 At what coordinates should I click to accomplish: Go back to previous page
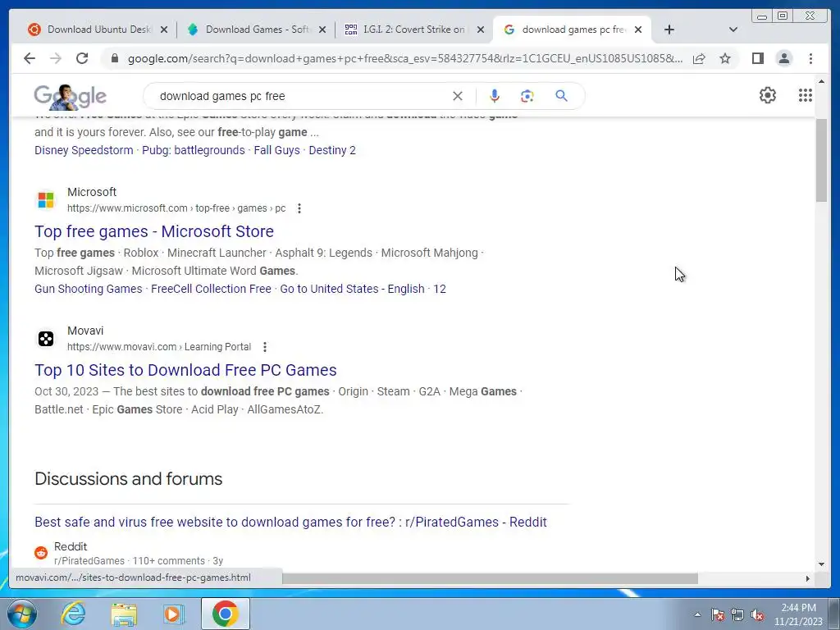30,58
